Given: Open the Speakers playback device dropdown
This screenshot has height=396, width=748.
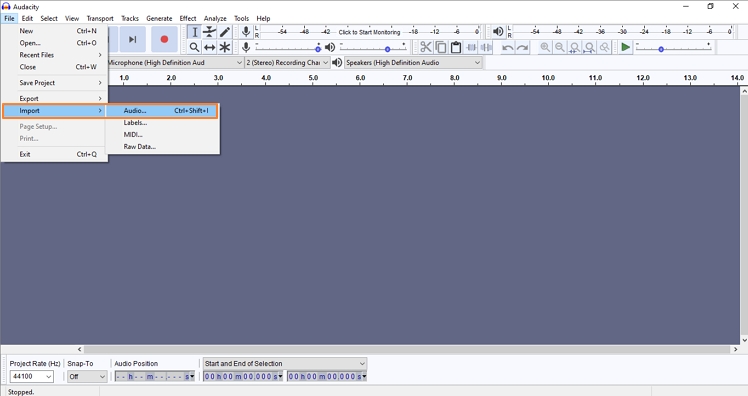Looking at the screenshot, I should (x=413, y=63).
